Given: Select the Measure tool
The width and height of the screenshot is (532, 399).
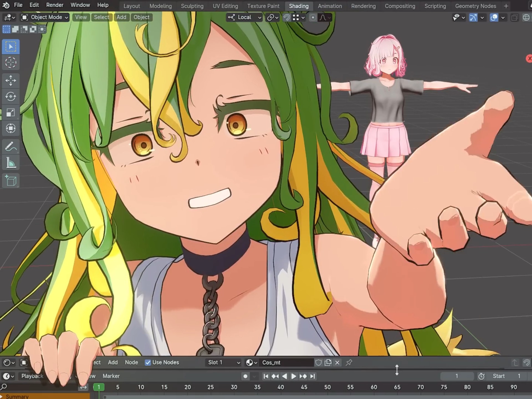Looking at the screenshot, I should point(11,163).
